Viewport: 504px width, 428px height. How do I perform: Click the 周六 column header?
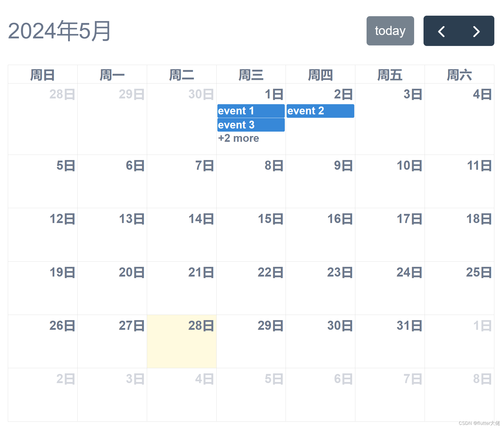[x=459, y=74]
